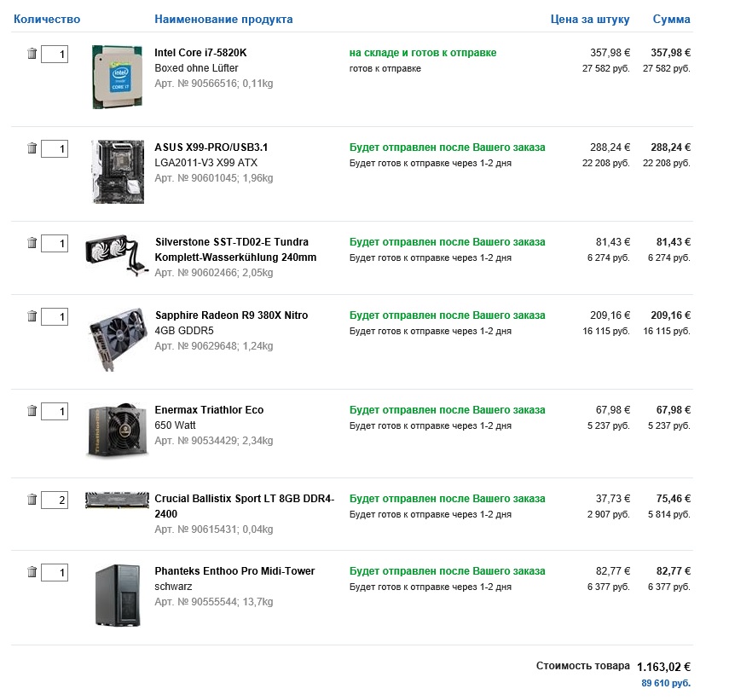The height and width of the screenshot is (700, 729).
Task: Click the Phanteks black tower case image
Action: tap(118, 595)
